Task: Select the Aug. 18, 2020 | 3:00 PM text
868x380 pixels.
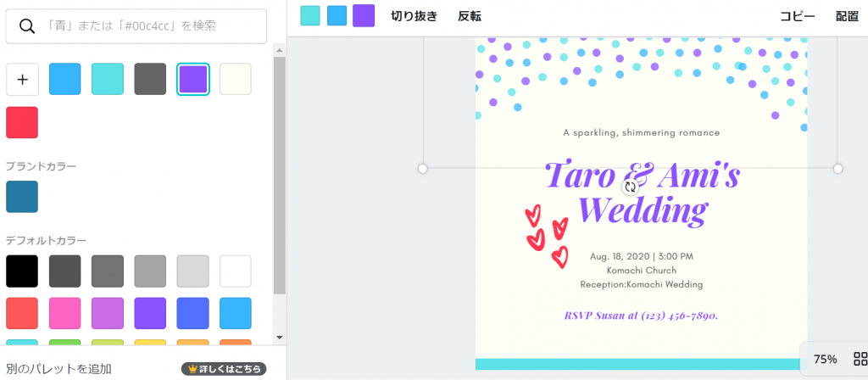Action: (641, 256)
